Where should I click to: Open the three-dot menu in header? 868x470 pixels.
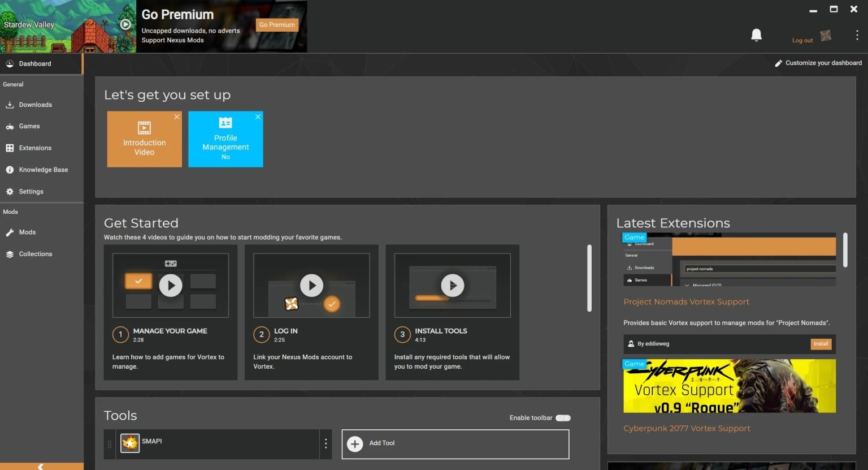857,35
